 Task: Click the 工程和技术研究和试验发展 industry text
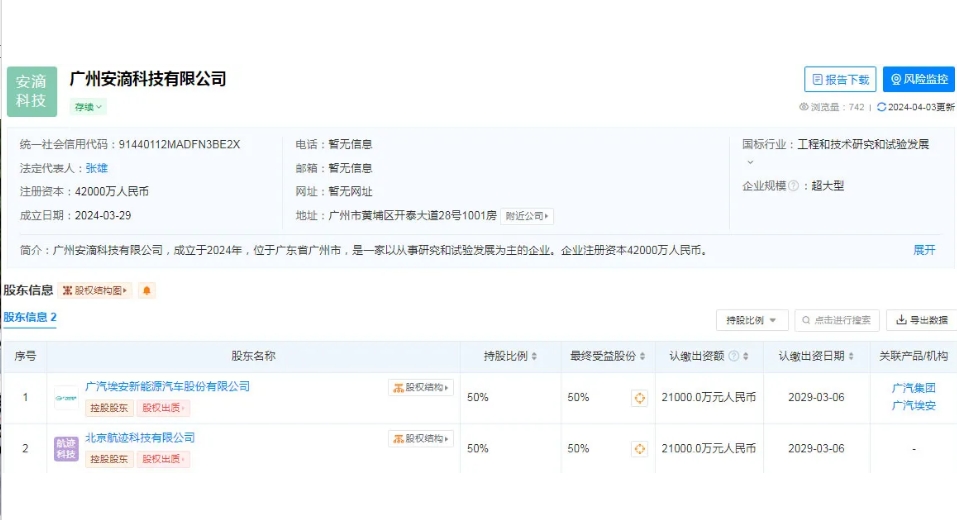point(863,145)
